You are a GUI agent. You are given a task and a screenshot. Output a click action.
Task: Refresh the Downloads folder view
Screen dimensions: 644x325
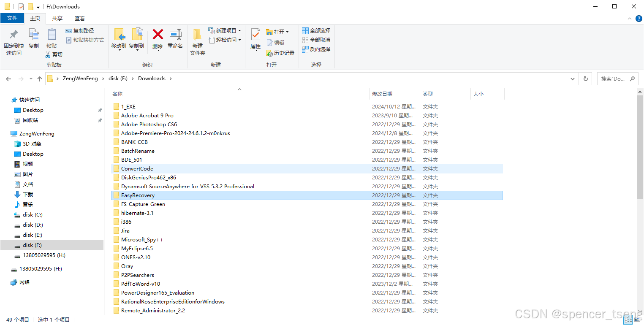(x=585, y=79)
